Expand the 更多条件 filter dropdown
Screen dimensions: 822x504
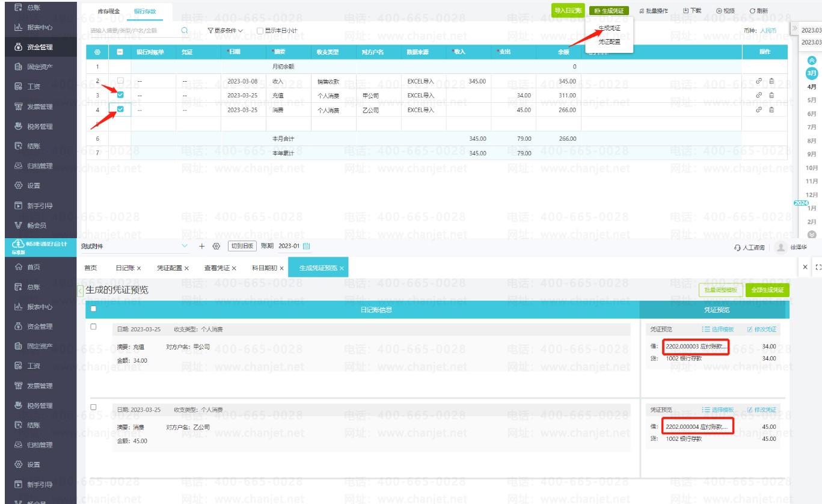pos(225,31)
